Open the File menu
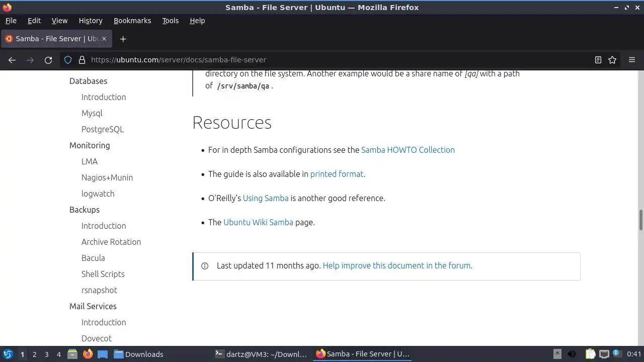This screenshot has height=362, width=644. coord(11,21)
